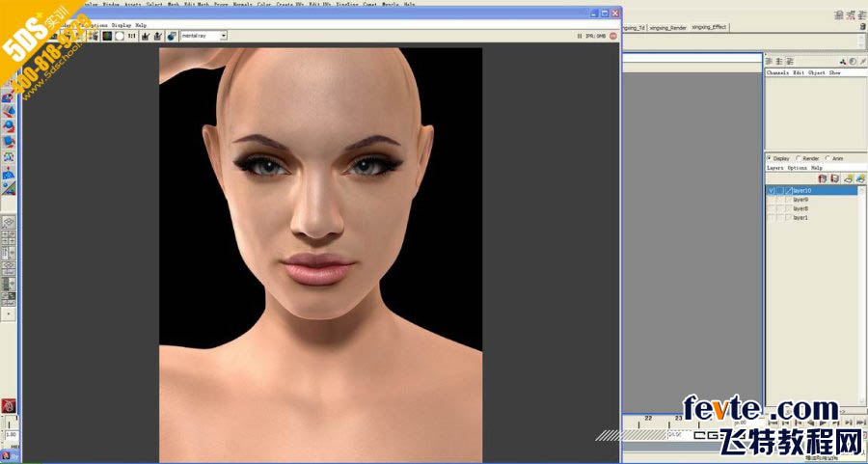The image size is (868, 464).
Task: Click the remove image icon in Render View
Action: click(158, 36)
